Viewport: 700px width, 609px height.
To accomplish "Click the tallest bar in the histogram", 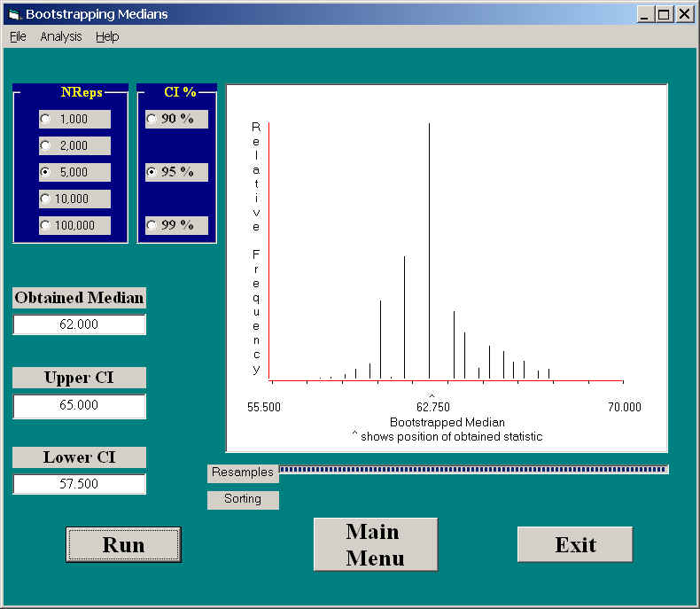I will [x=430, y=248].
